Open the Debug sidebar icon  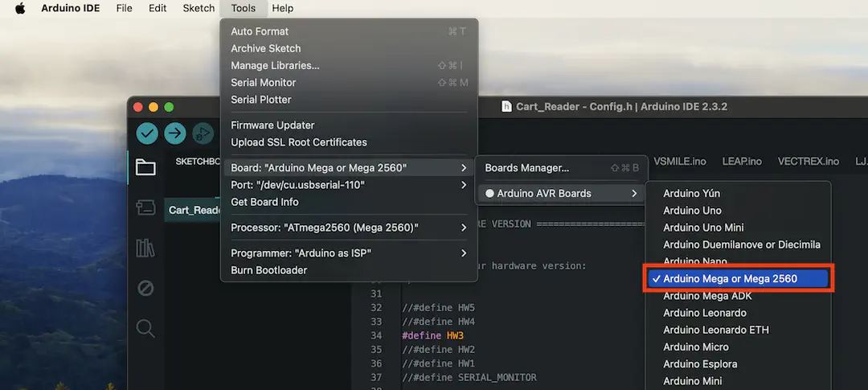tap(145, 288)
